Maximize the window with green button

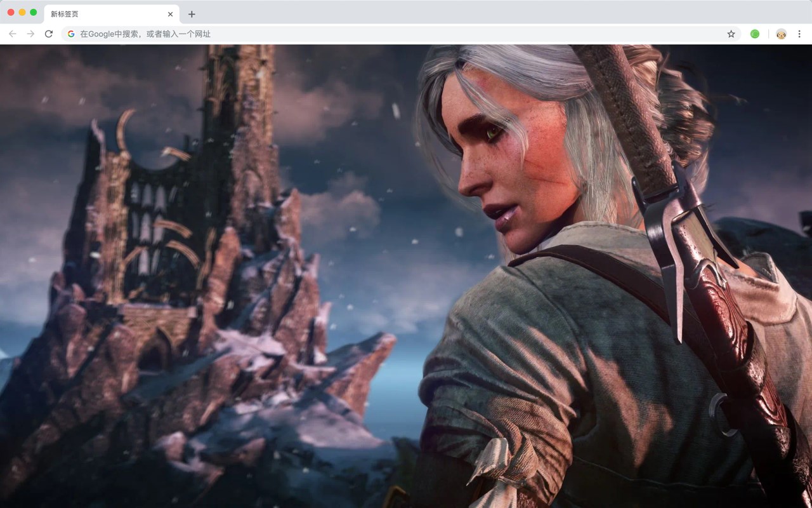(34, 12)
